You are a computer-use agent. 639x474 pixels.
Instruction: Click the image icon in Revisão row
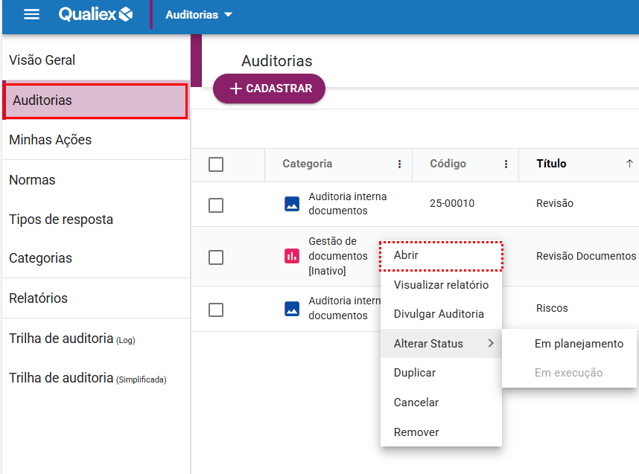292,204
